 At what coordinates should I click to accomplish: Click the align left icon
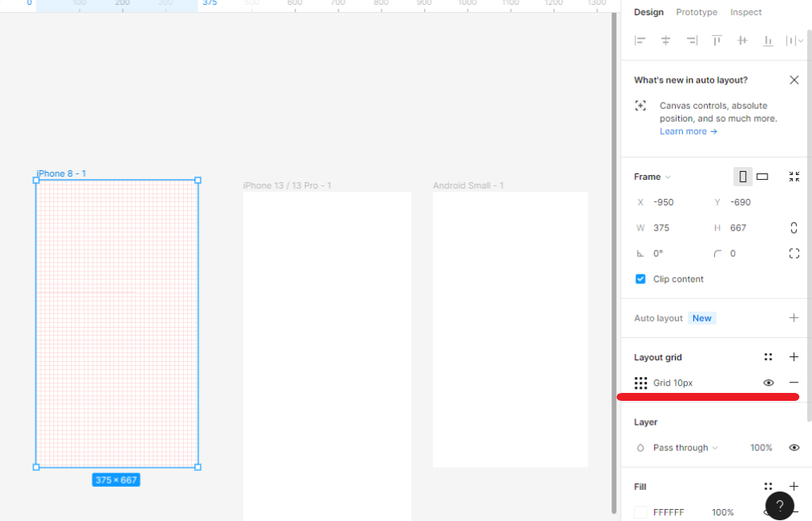(640, 41)
